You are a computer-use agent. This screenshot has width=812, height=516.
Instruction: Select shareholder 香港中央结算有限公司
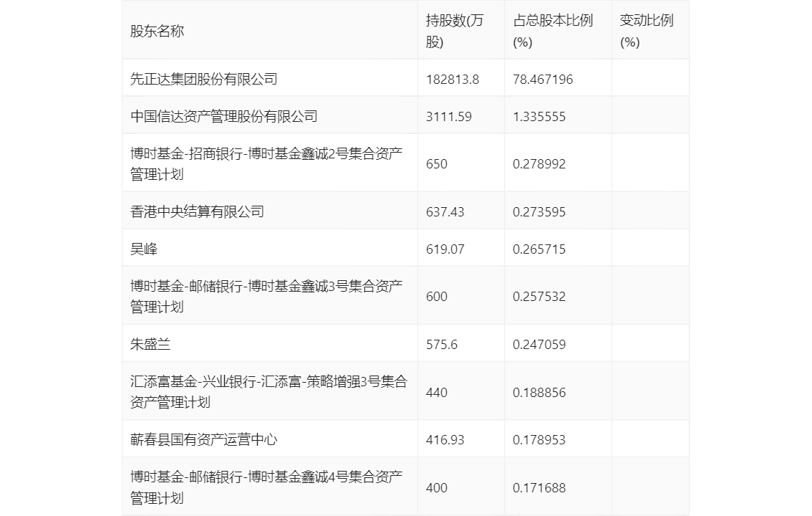[197, 212]
